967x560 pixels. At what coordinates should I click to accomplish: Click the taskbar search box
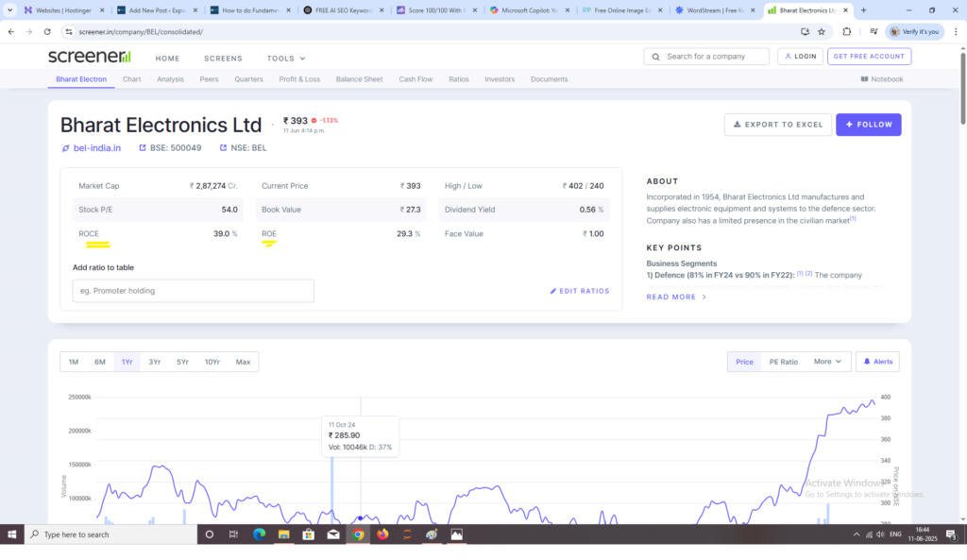pos(111,535)
